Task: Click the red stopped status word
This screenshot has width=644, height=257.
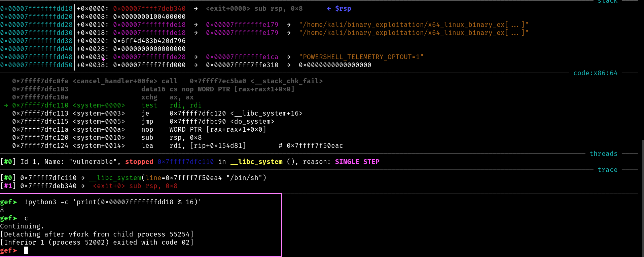Action: pos(139,162)
